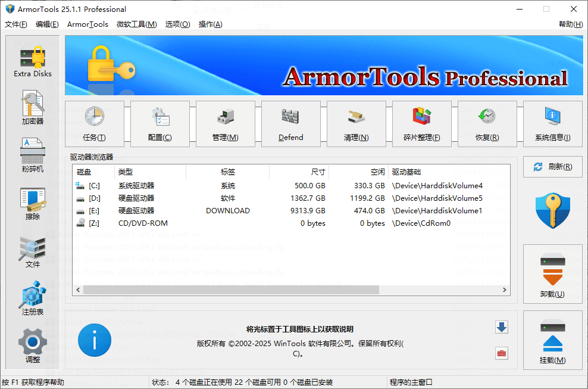
Task: Open the 微软工具 menu
Action: 136,24
